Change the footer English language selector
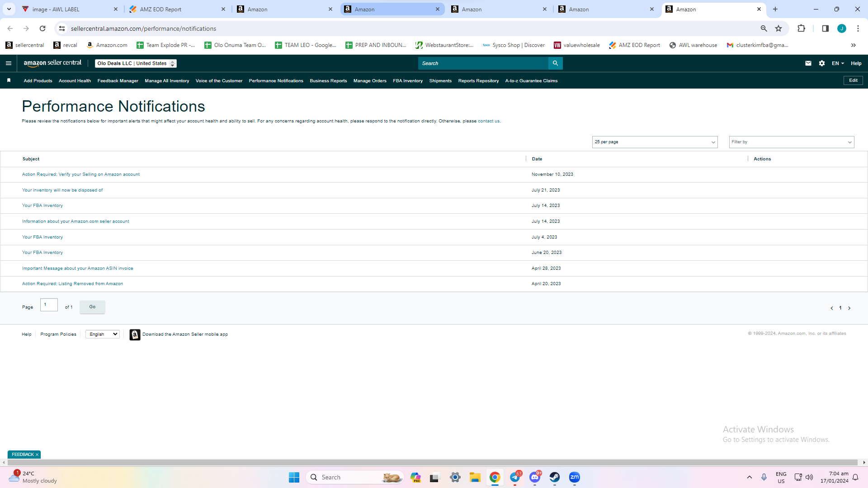This screenshot has height=488, width=868. (103, 334)
